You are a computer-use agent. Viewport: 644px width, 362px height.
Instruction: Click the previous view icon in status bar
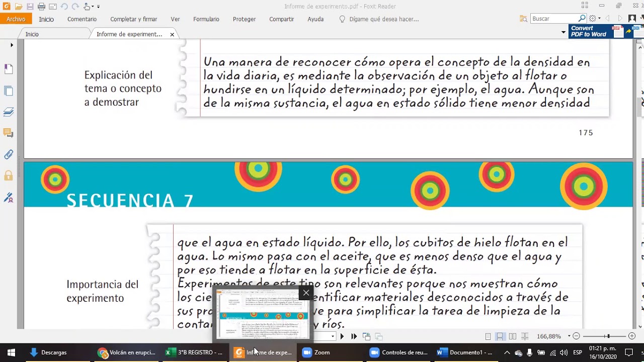366,336
